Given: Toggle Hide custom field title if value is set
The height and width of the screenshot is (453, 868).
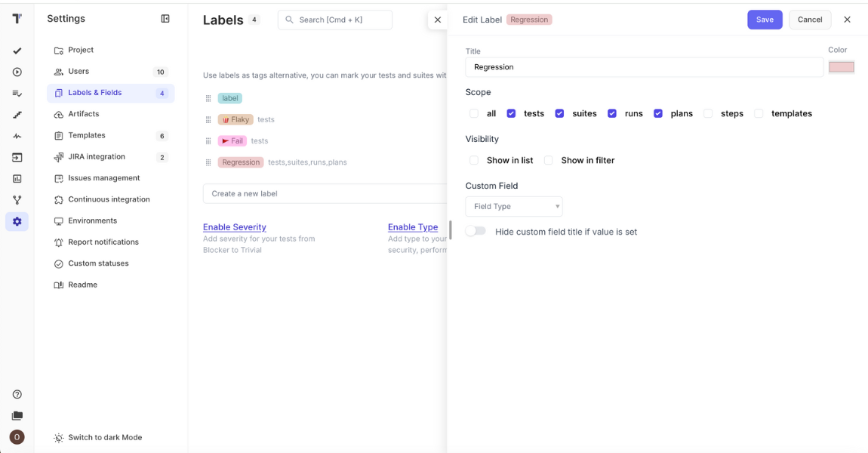Looking at the screenshot, I should coord(476,233).
